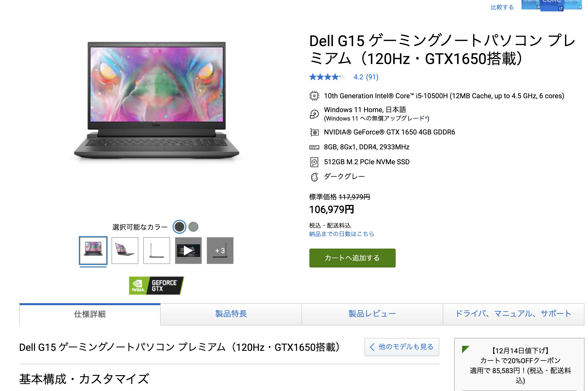This screenshot has height=391, width=588.
Task: Click the memory RAM spec icon
Action: [314, 147]
